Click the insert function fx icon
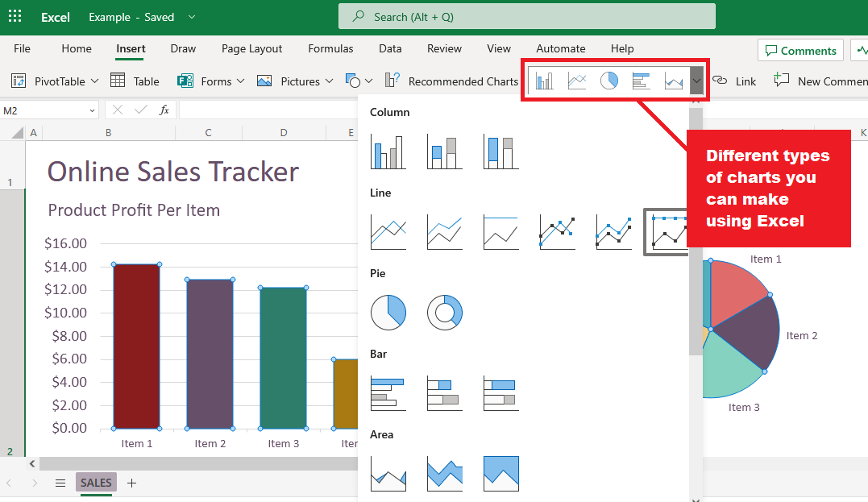Viewport: 868px width, 502px height. pos(164,110)
